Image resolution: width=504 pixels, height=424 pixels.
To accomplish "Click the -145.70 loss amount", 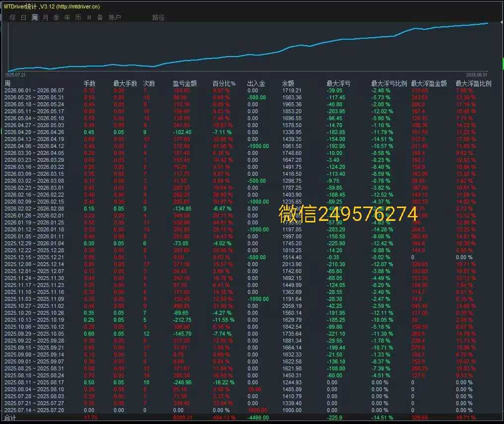I will click(182, 334).
